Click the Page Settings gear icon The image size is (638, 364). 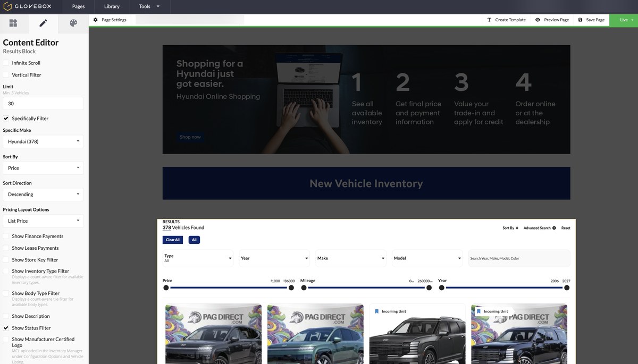coord(96,20)
